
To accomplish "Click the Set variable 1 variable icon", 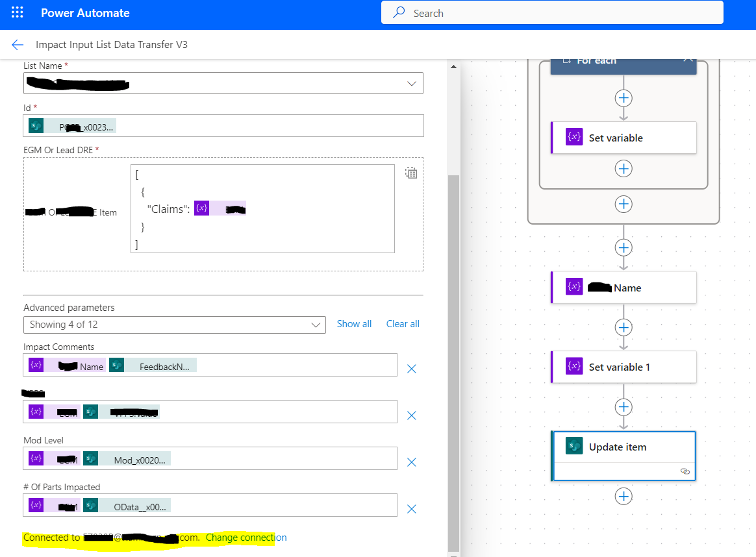I will point(573,367).
